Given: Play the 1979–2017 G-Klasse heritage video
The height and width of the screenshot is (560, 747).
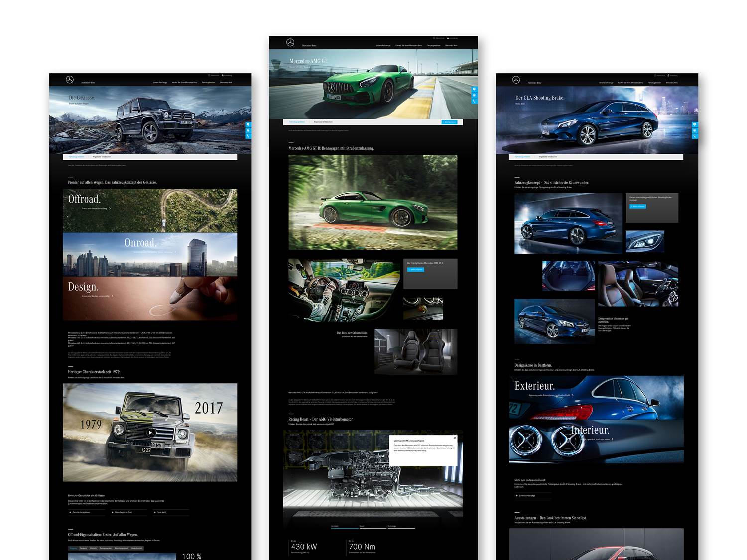Looking at the screenshot, I should tap(150, 432).
